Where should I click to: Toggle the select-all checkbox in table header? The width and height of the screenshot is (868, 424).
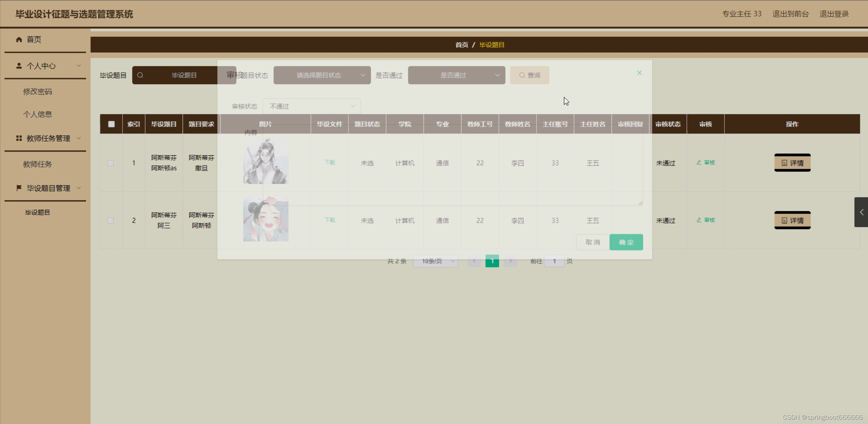pos(111,124)
